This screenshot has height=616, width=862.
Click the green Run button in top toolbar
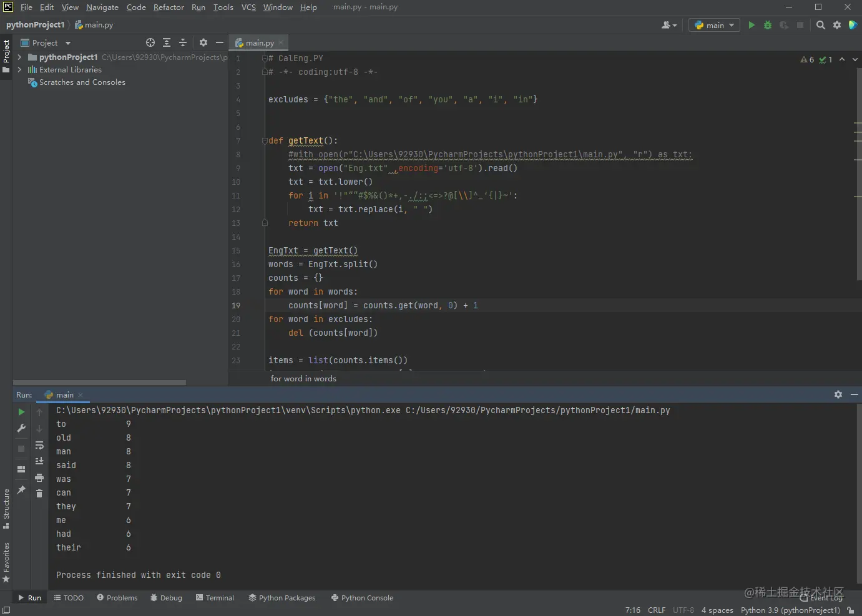pyautogui.click(x=752, y=25)
